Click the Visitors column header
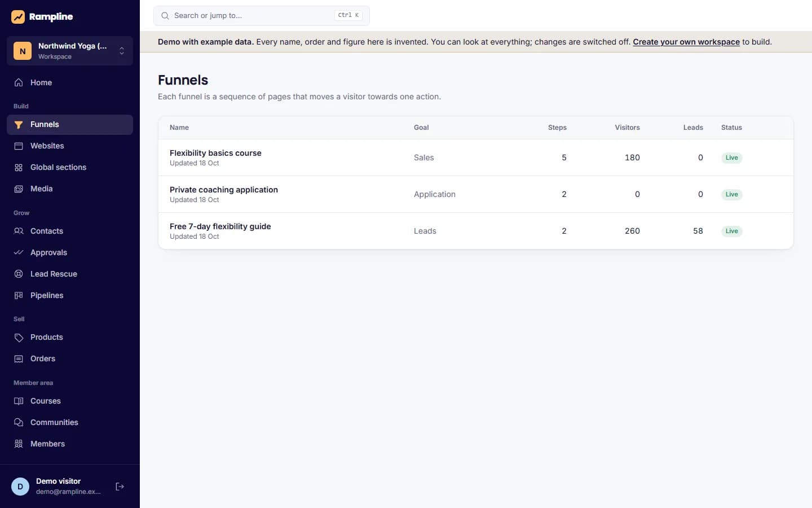Image resolution: width=812 pixels, height=508 pixels. pyautogui.click(x=627, y=128)
